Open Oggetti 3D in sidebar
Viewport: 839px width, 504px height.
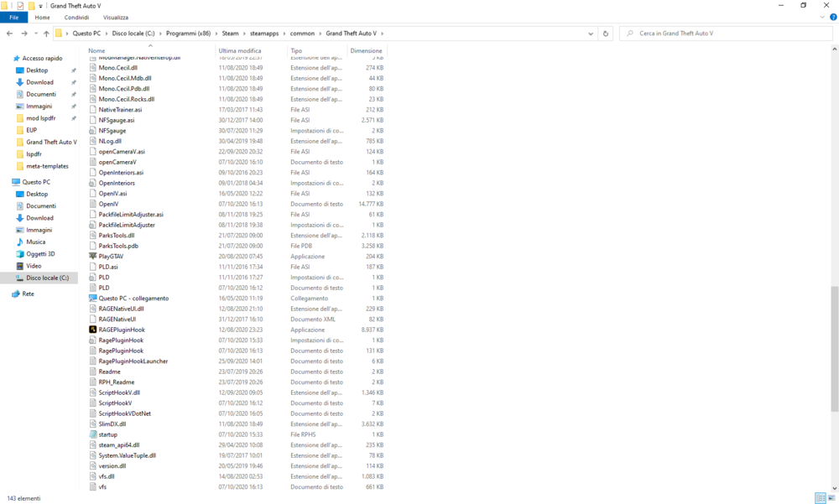click(40, 253)
